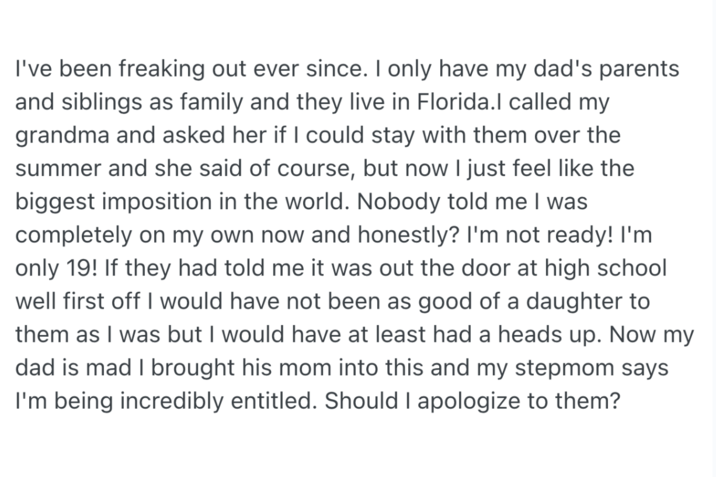716x477 pixels.
Task: Click the word "grandma" in the post
Action: click(x=60, y=132)
